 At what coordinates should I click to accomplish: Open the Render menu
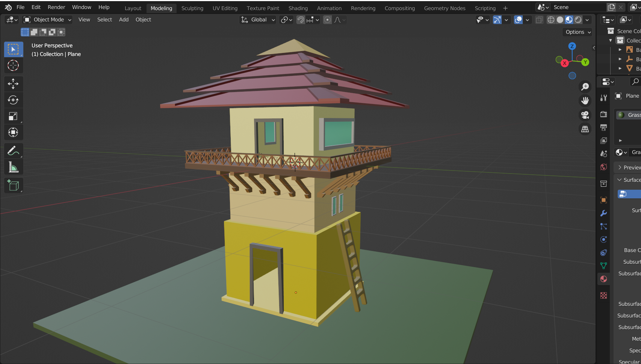coord(56,7)
